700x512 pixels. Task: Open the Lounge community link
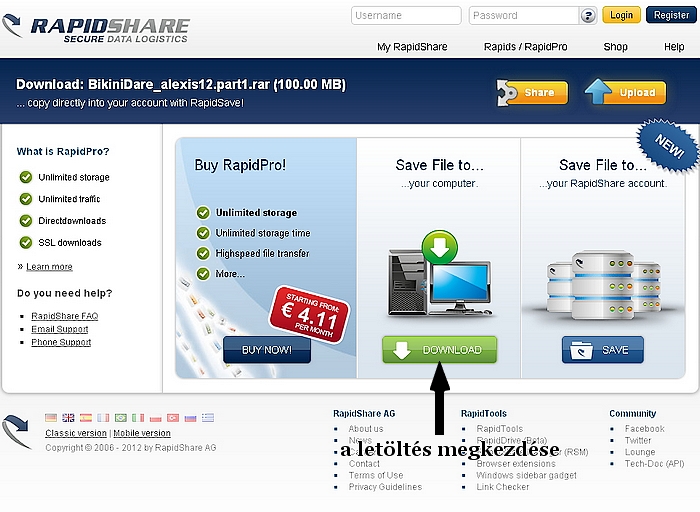640,452
